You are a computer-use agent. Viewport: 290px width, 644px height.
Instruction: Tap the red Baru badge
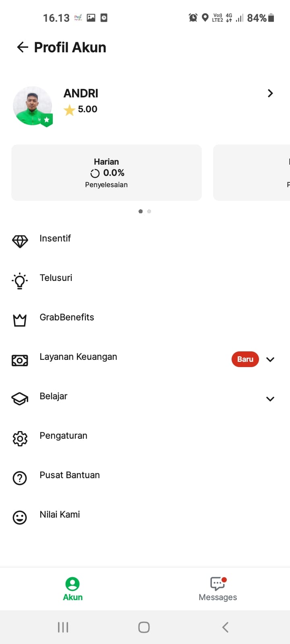click(245, 359)
